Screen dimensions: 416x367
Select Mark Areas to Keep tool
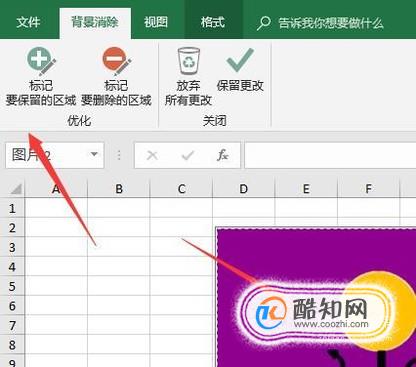click(41, 77)
